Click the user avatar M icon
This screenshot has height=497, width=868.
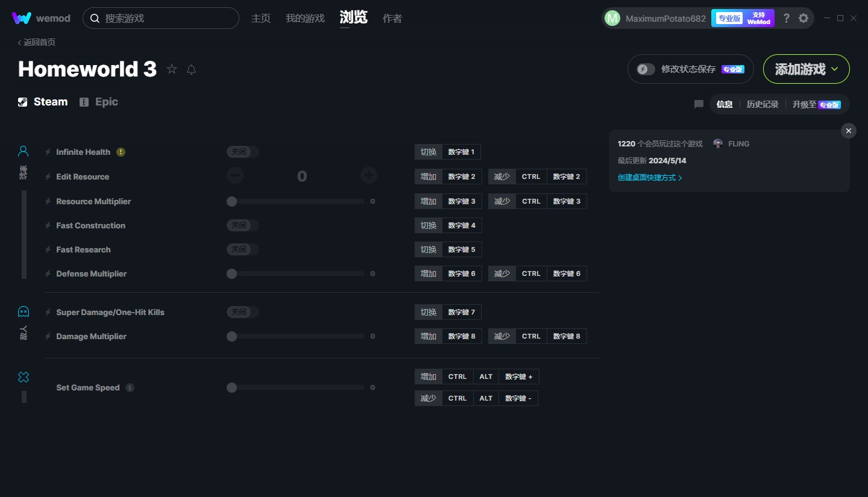click(x=612, y=18)
